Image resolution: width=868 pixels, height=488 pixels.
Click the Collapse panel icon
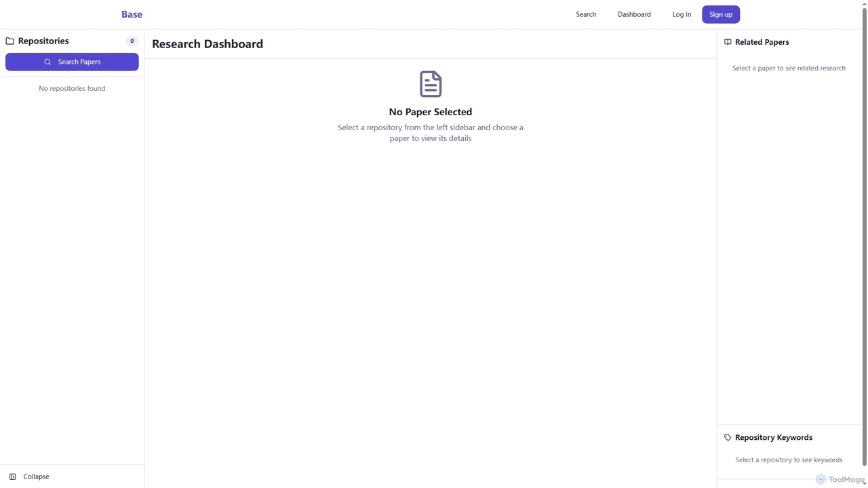(x=12, y=476)
